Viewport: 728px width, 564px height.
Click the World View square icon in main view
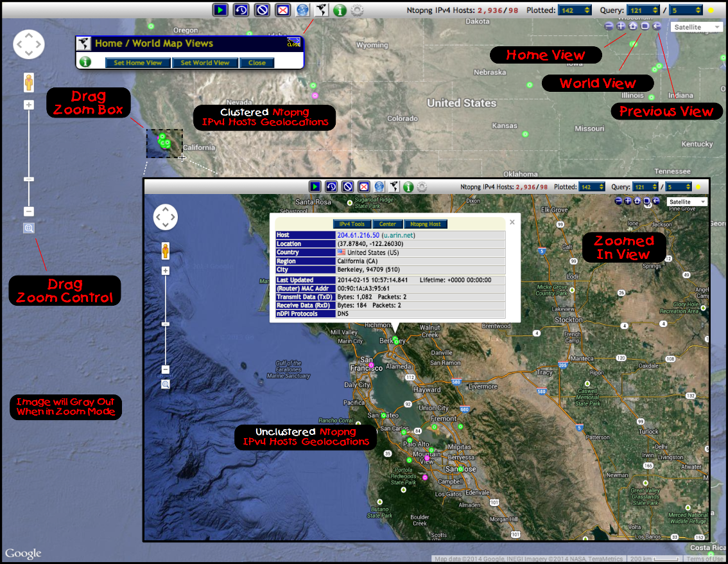[x=645, y=26]
